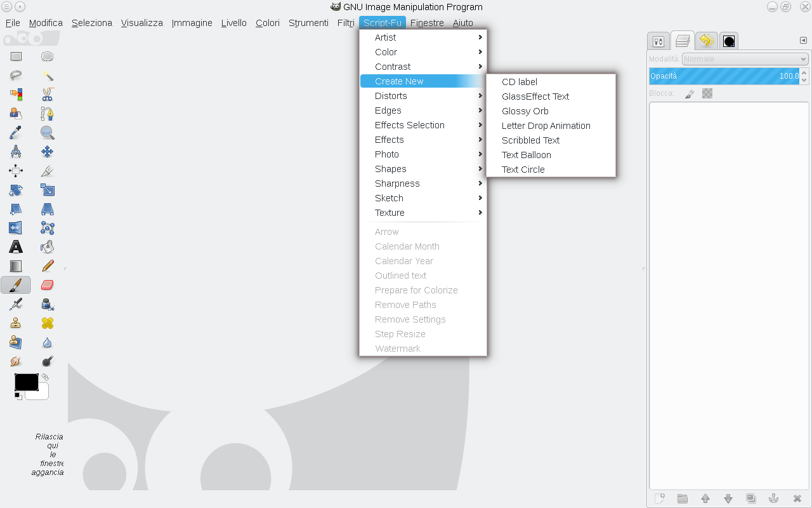Choose the Clone stamp tool
The width and height of the screenshot is (812, 508).
point(16,323)
